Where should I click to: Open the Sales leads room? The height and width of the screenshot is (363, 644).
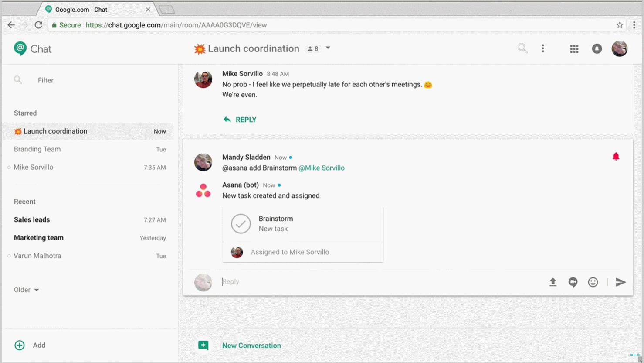click(x=88, y=219)
